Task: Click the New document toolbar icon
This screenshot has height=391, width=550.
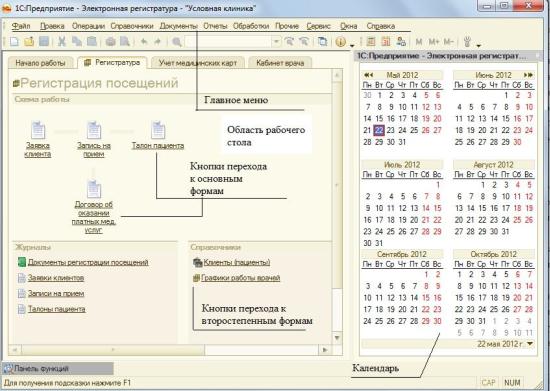Action: (14, 42)
